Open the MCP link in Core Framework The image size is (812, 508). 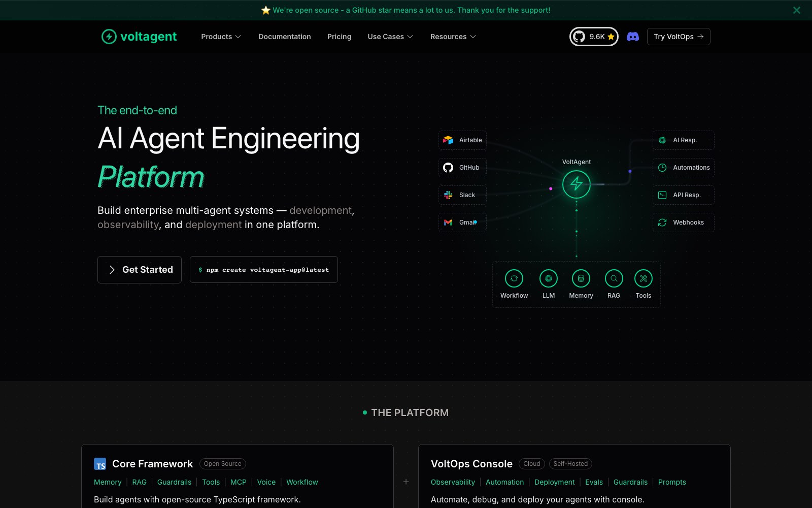coord(239,482)
